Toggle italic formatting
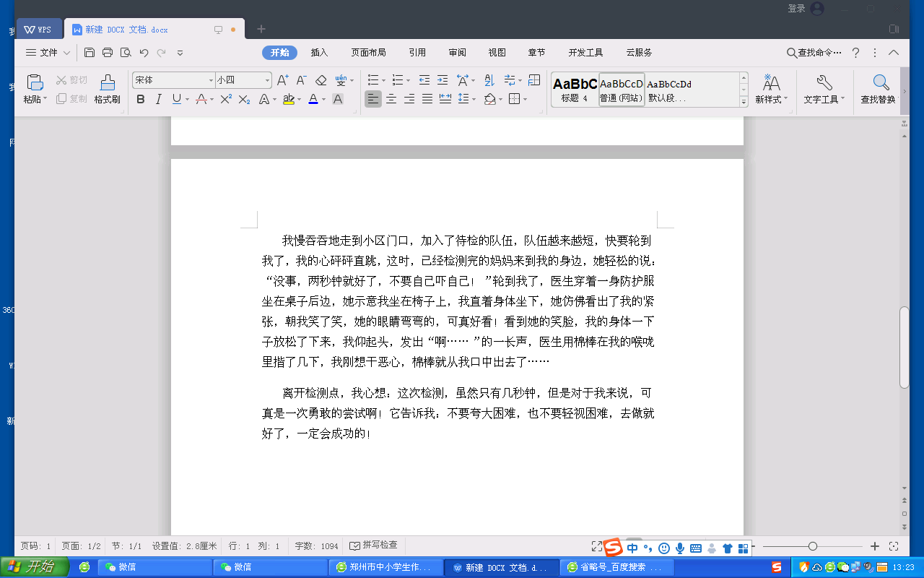This screenshot has height=578, width=924. click(x=159, y=99)
